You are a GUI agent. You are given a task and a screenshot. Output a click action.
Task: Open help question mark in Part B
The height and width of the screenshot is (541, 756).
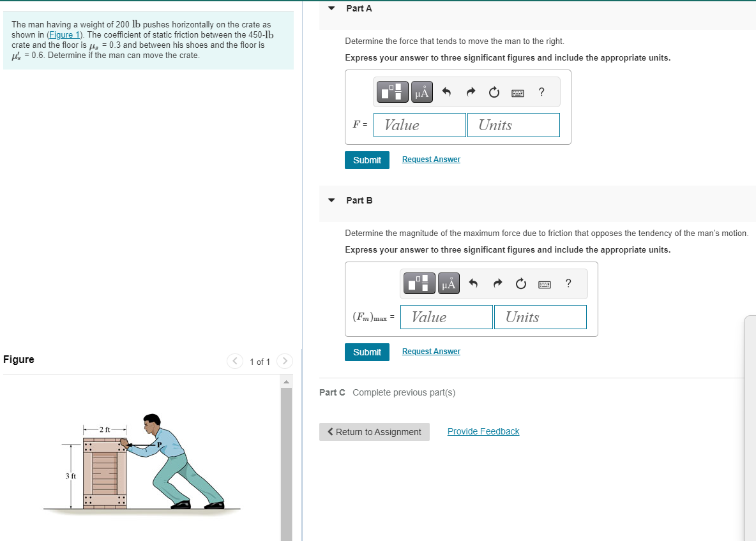coord(568,283)
